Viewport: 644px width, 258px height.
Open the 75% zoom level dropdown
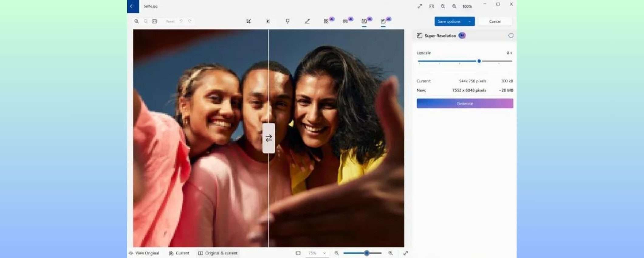(317, 253)
